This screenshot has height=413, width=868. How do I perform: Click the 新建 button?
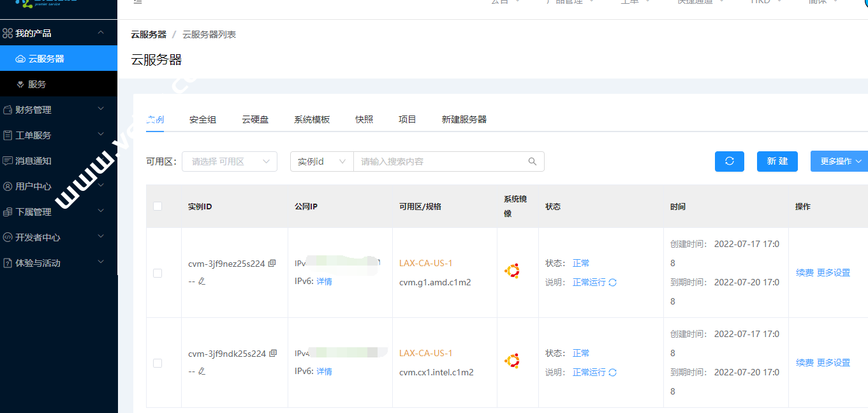pos(777,161)
